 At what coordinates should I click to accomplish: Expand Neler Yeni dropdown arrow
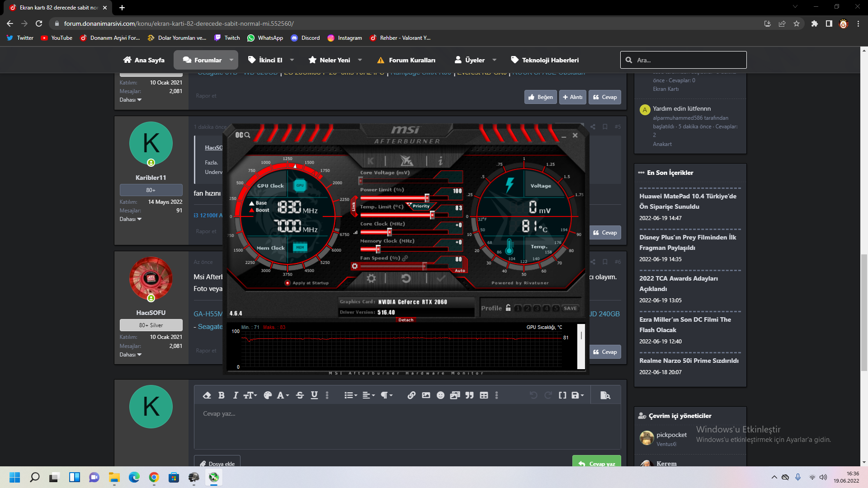point(360,60)
